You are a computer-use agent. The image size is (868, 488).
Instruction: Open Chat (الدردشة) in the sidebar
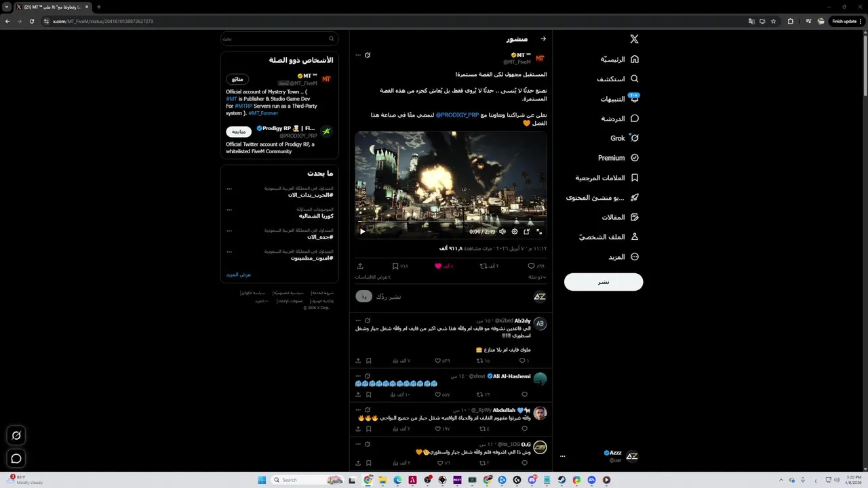pos(620,119)
